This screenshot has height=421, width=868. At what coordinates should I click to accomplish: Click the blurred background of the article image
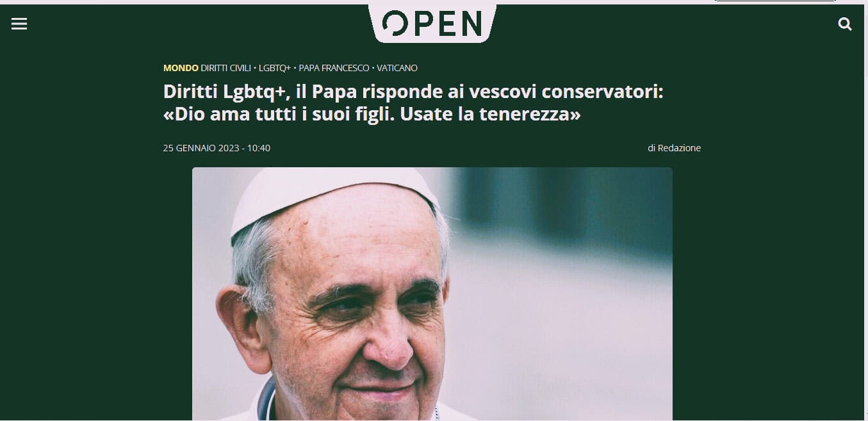pyautogui.click(x=564, y=288)
